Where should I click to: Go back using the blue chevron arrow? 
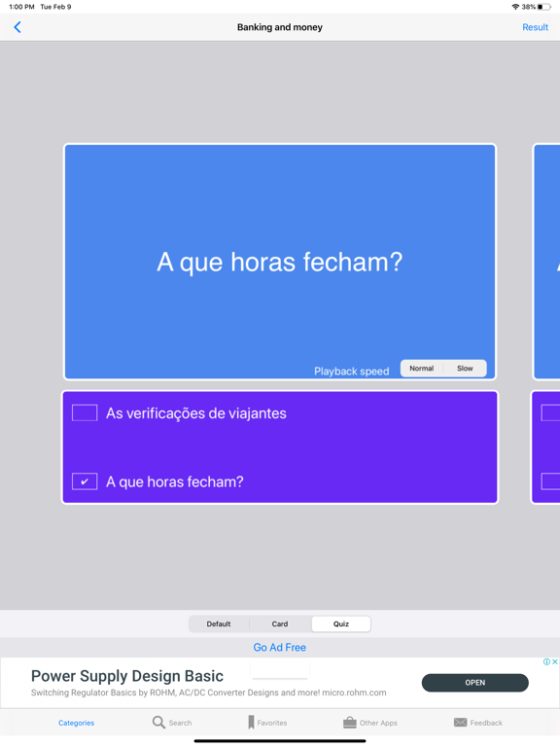pos(17,27)
